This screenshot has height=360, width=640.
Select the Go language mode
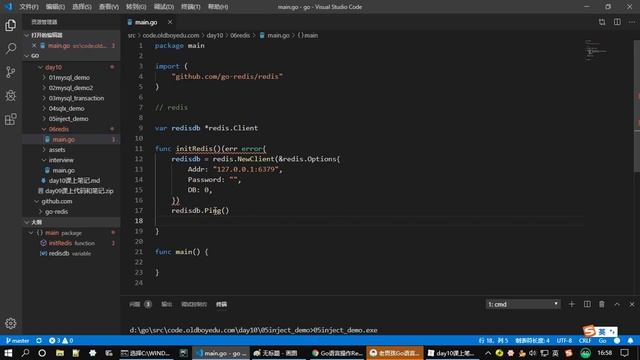(x=602, y=340)
